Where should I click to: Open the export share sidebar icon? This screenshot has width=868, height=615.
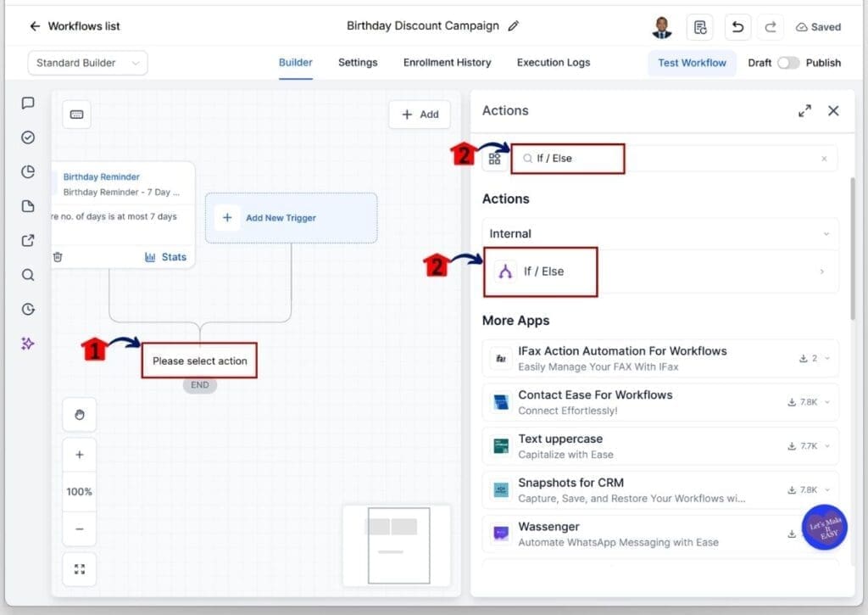point(28,240)
